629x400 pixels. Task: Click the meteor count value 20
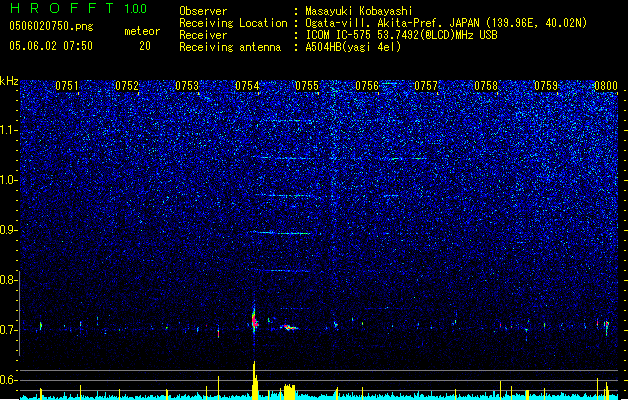point(145,46)
